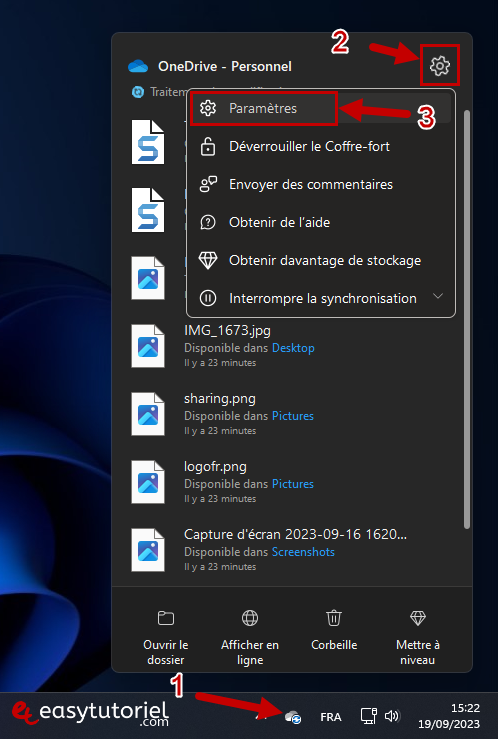Click the OneDrive - Personnel title
This screenshot has height=739, width=498.
(225, 66)
